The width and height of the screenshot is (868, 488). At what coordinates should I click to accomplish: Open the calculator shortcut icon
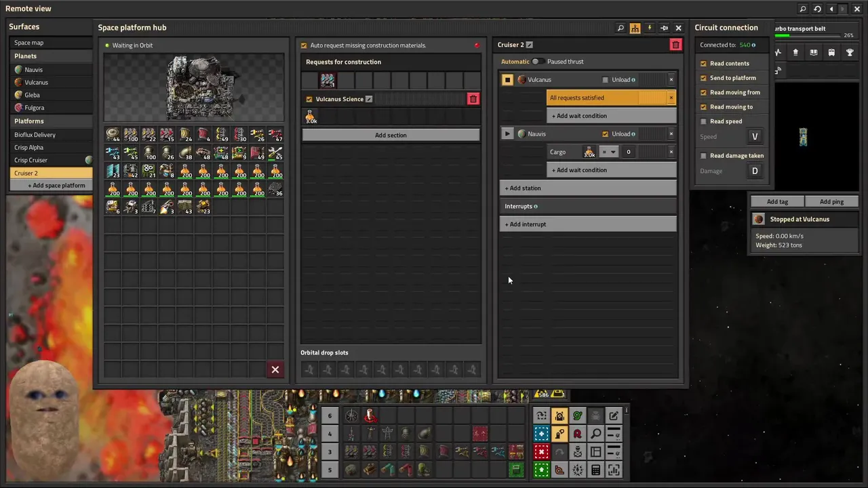(596, 470)
